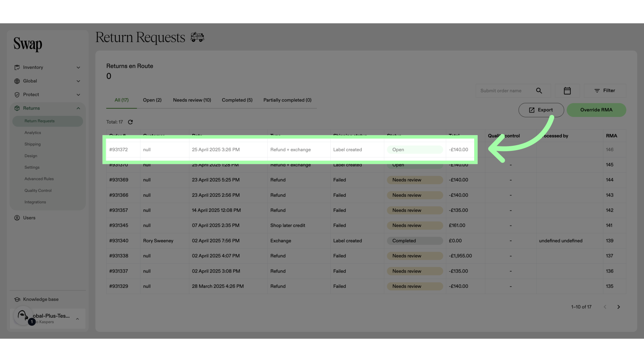Open Integrations in the sidebar
This screenshot has width=644, height=362.
coord(35,202)
